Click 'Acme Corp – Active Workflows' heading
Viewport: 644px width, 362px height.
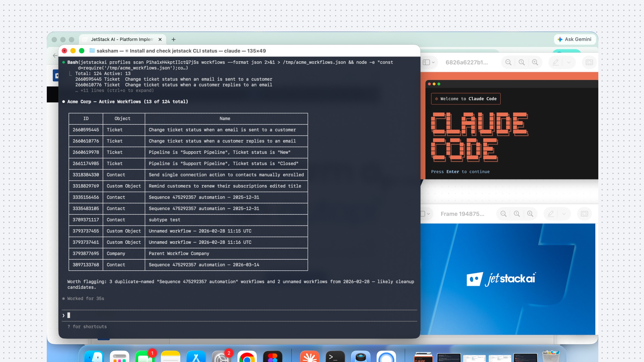pos(128,101)
